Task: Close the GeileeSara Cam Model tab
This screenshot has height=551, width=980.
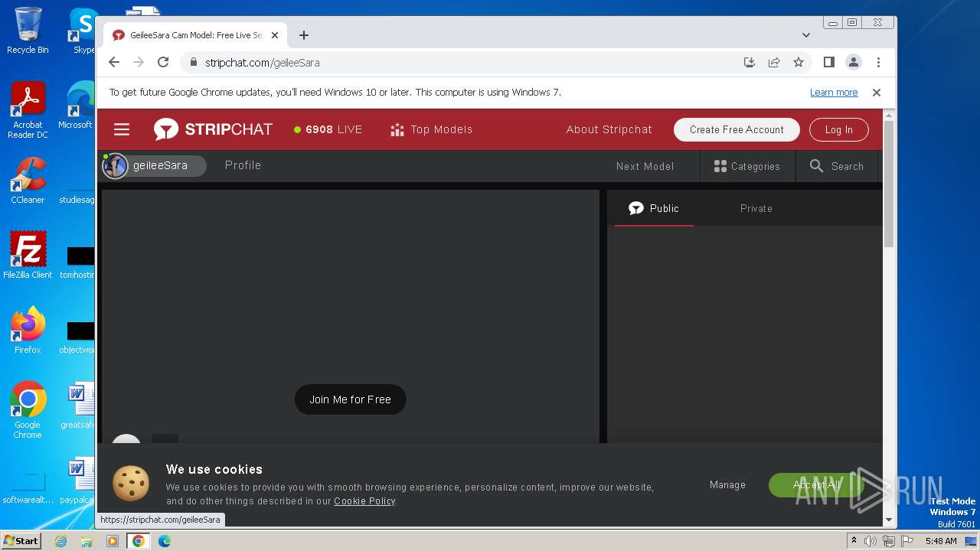Action: [275, 35]
